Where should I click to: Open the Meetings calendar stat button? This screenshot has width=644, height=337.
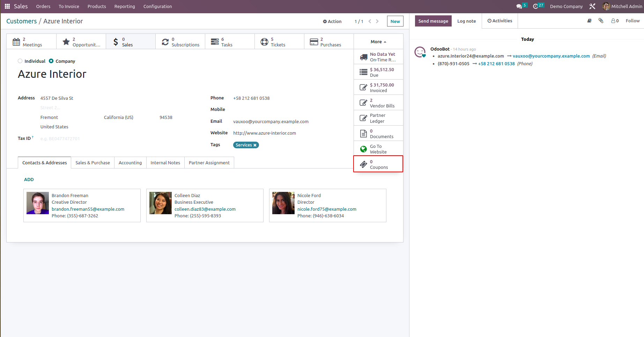31,42
